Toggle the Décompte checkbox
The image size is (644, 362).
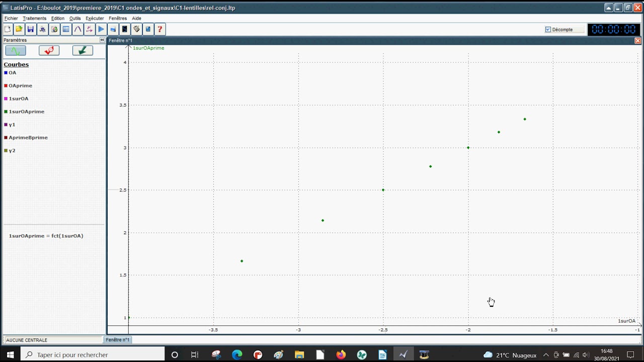click(548, 30)
